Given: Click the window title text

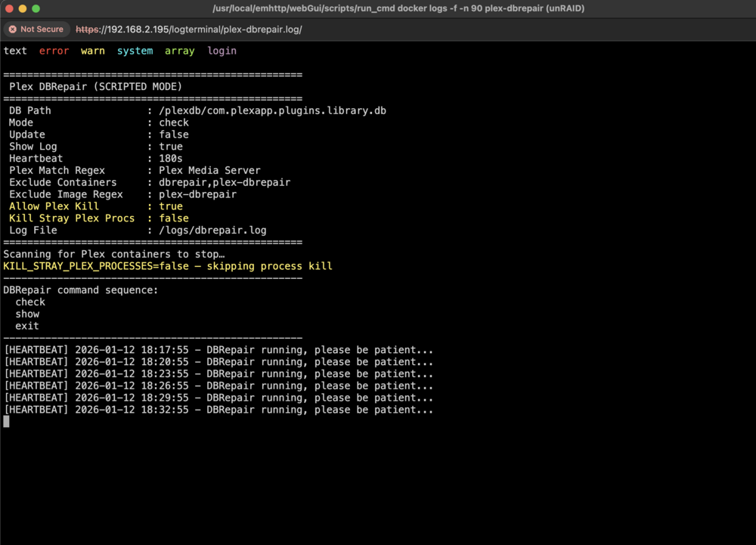Looking at the screenshot, I should coord(398,8).
